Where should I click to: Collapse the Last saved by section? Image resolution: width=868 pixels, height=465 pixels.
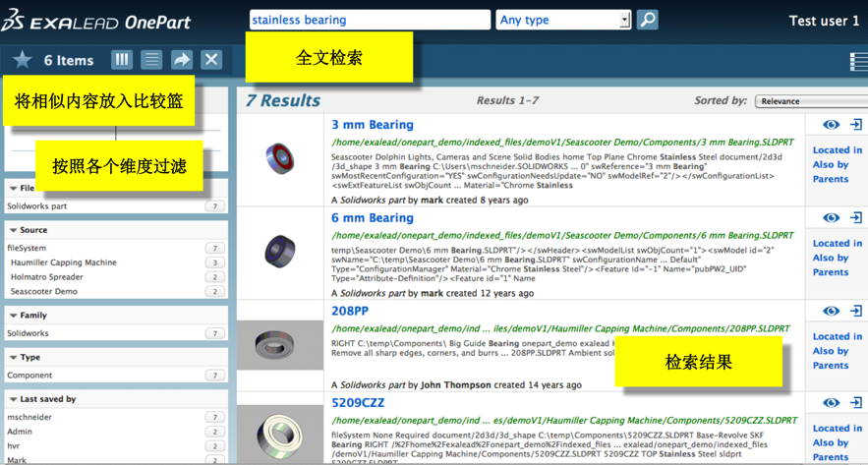coord(14,399)
